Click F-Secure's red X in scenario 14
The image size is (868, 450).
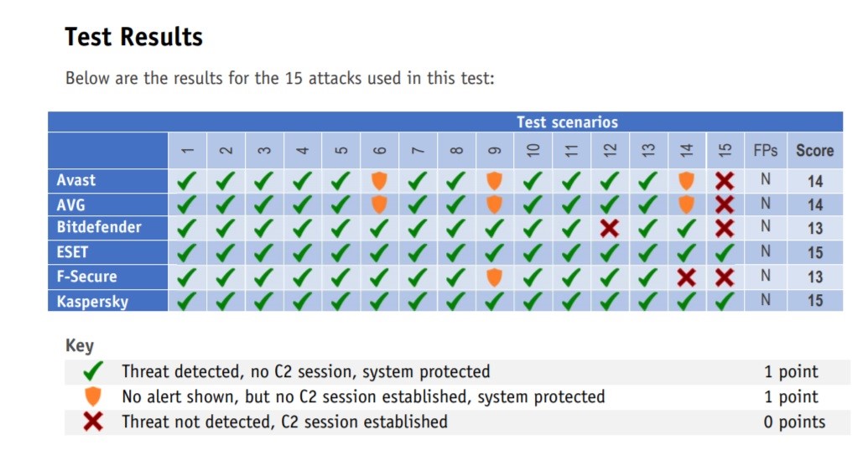point(686,277)
